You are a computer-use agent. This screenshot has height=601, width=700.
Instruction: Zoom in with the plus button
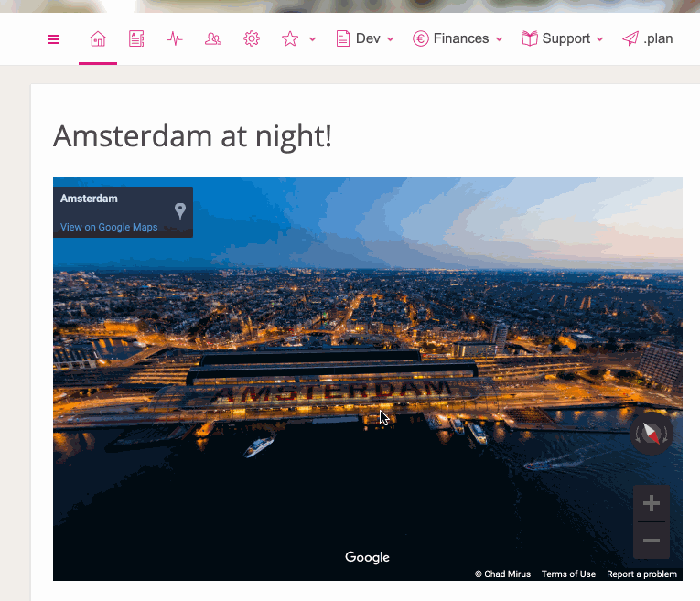click(652, 503)
